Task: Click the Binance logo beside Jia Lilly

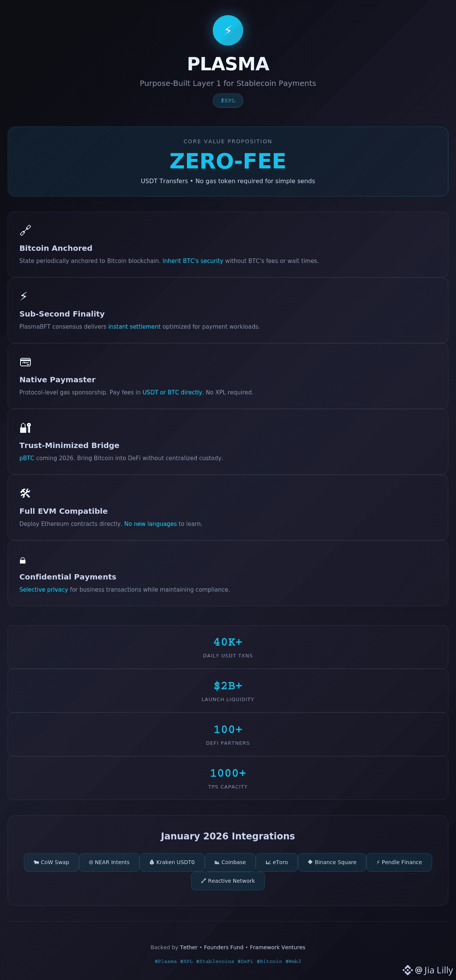Action: pos(407,970)
